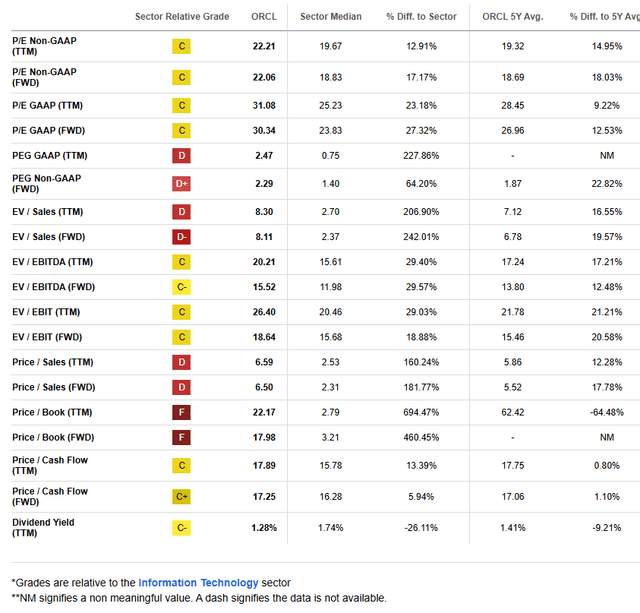Click the D grade badge for EV / Sales (TTM)
Screen dimensions: 640x613
tap(181, 212)
